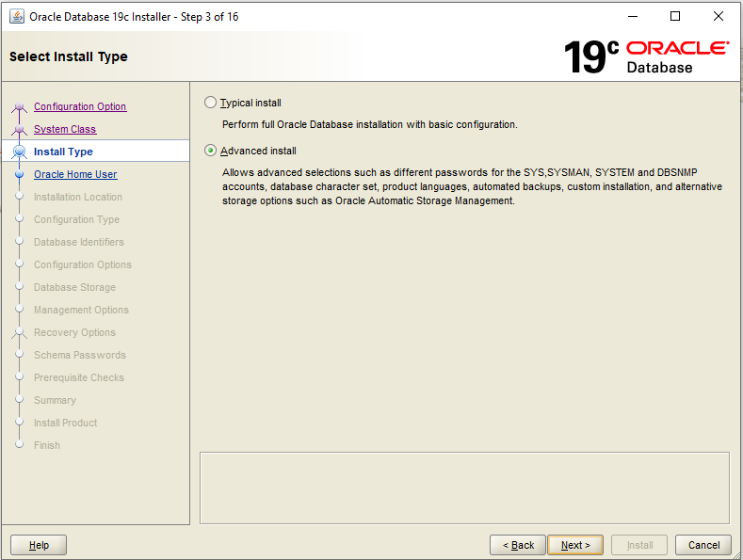This screenshot has height=560, width=743.
Task: Click the Installation Location step text
Action: click(78, 197)
